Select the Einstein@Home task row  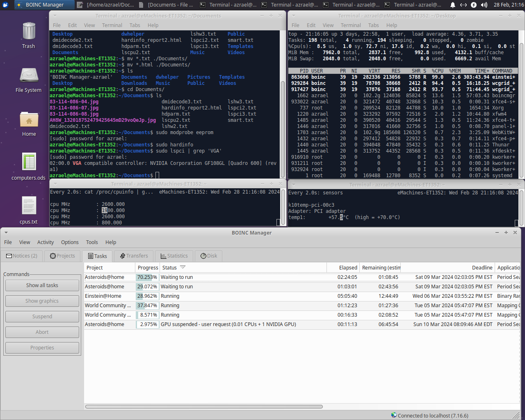click(x=302, y=296)
